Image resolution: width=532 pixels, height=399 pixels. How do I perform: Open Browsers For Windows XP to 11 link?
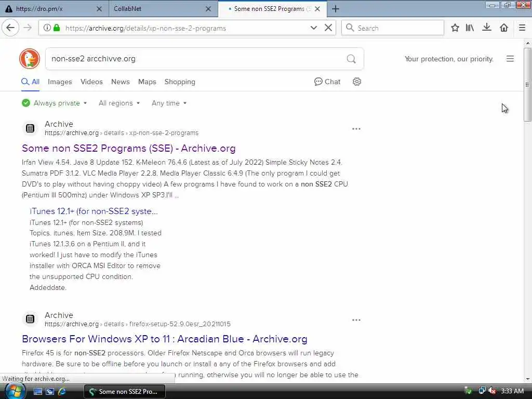(x=165, y=339)
